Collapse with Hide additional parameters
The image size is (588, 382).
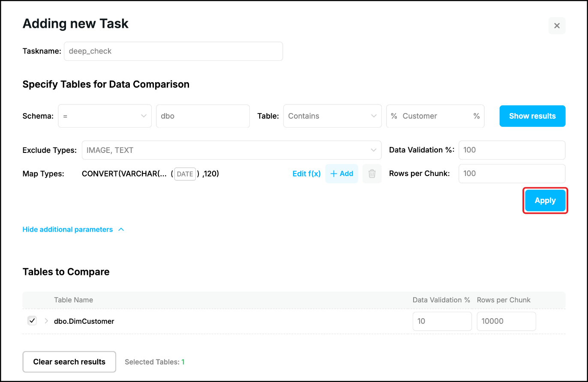(73, 230)
